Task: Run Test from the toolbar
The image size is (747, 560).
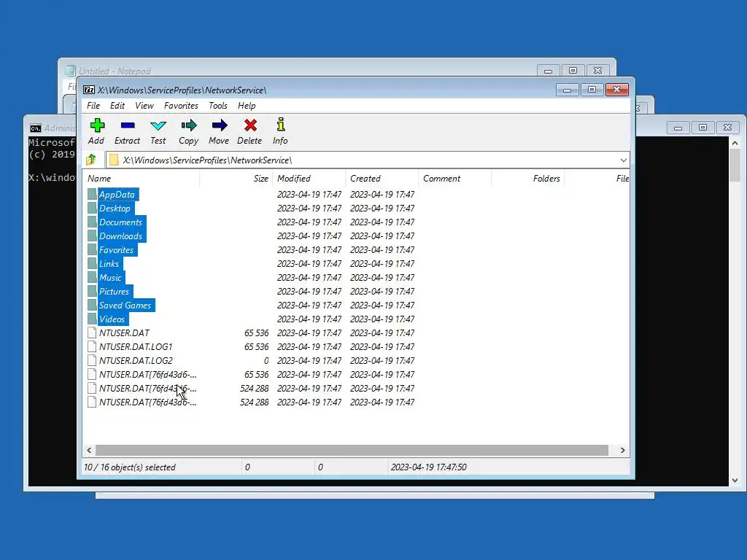Action: click(158, 125)
